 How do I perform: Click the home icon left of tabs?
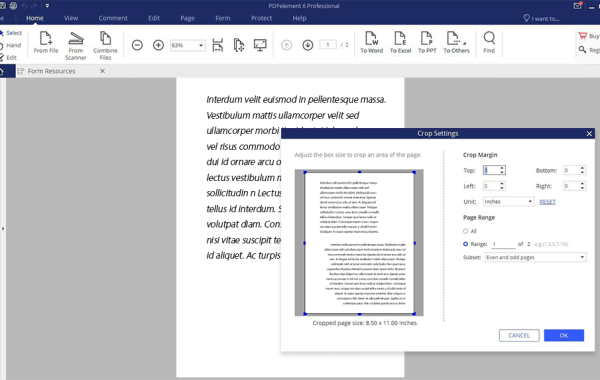2,71
